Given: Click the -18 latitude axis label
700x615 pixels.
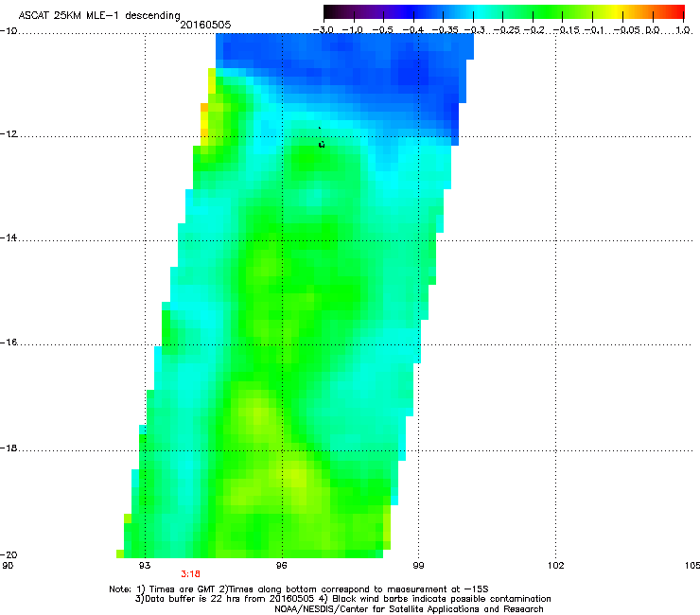Looking at the screenshot, I should click(x=9, y=448).
